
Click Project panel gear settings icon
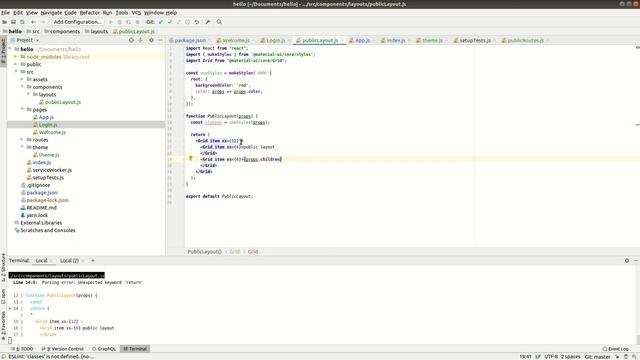(x=151, y=40)
